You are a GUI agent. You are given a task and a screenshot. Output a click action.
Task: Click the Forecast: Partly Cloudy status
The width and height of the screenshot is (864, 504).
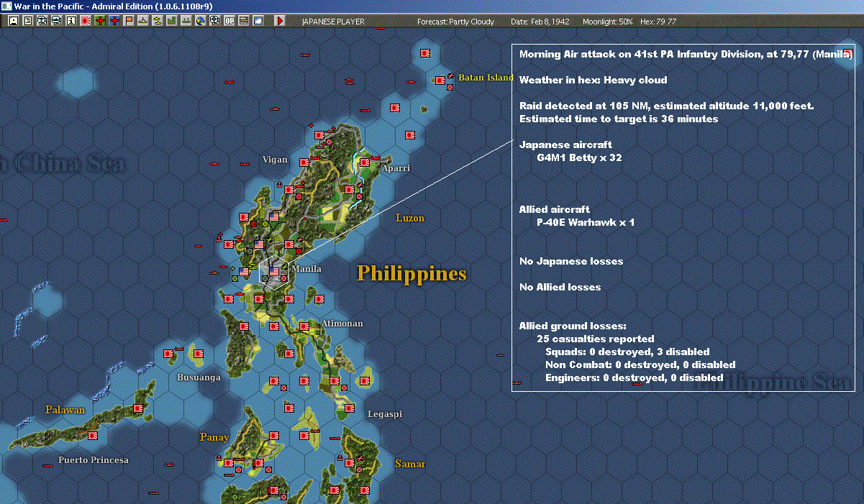[x=456, y=22]
